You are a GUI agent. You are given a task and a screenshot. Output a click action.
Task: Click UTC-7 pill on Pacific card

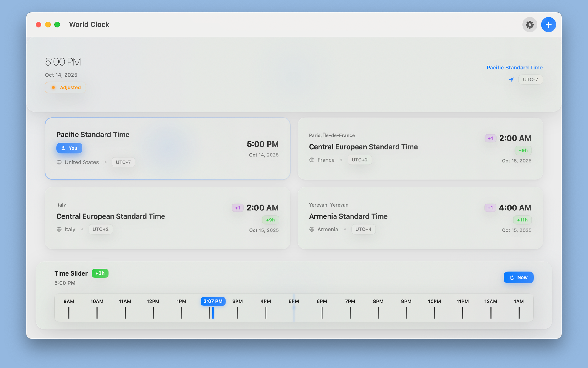click(123, 162)
